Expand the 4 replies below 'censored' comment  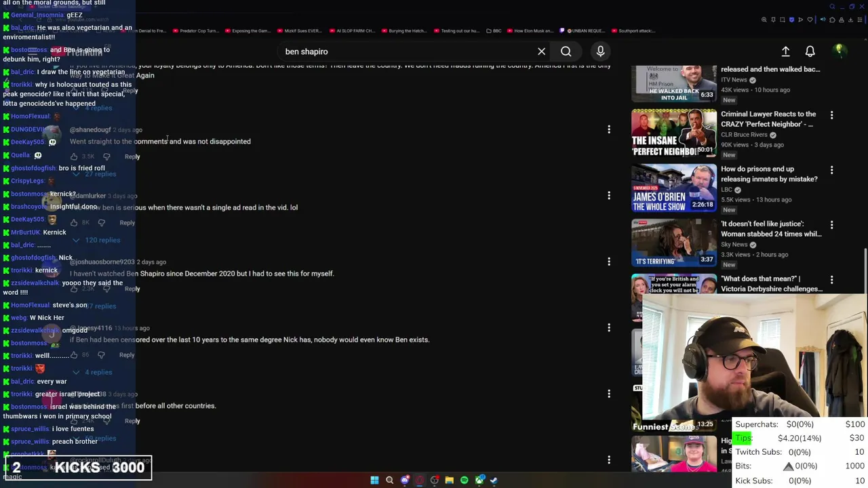click(92, 372)
